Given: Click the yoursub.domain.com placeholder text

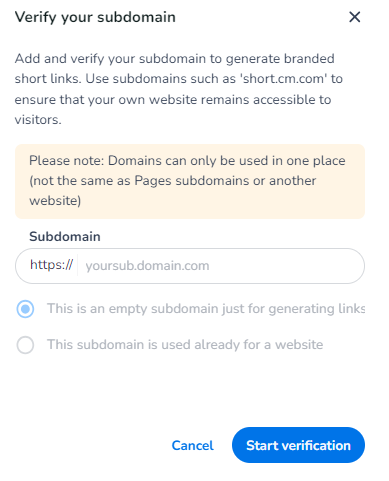Looking at the screenshot, I should click(147, 266).
